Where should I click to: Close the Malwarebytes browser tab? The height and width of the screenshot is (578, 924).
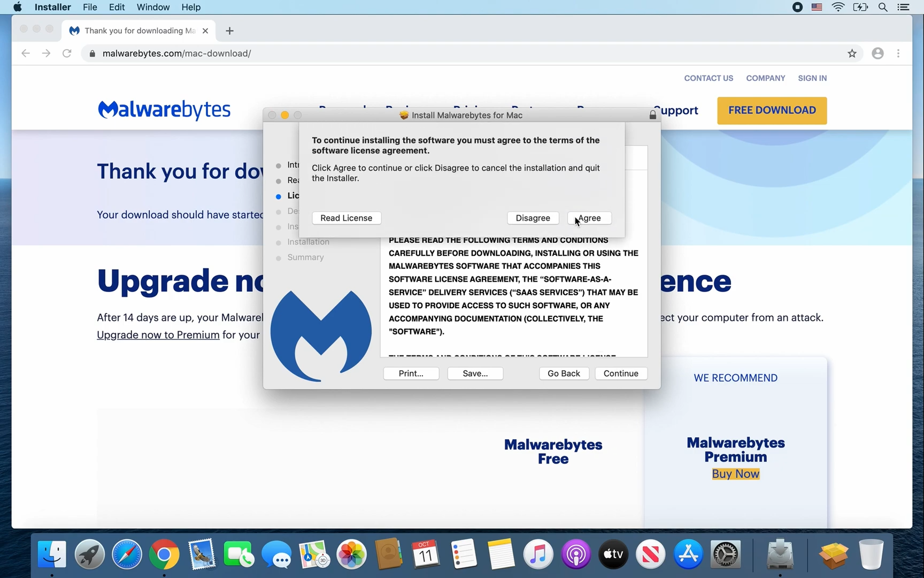point(205,31)
